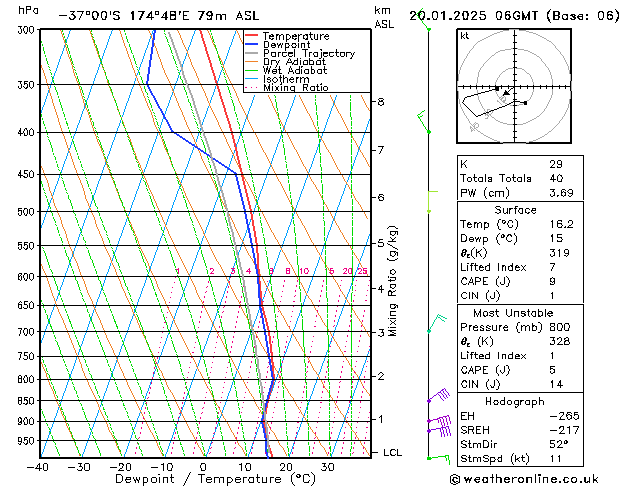The width and height of the screenshot is (629, 486).
Task: Click the Hodograph section heading in table
Action: (x=515, y=402)
